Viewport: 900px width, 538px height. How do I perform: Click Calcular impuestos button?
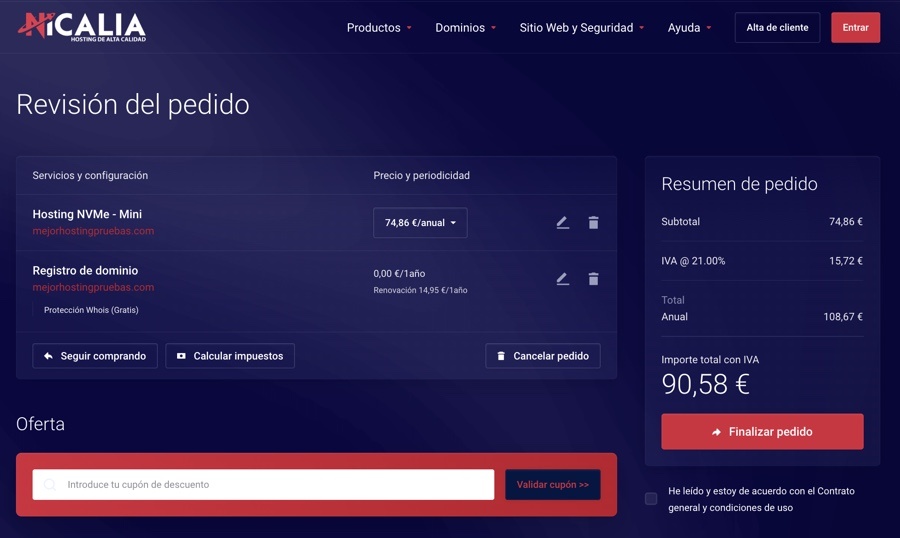click(230, 356)
